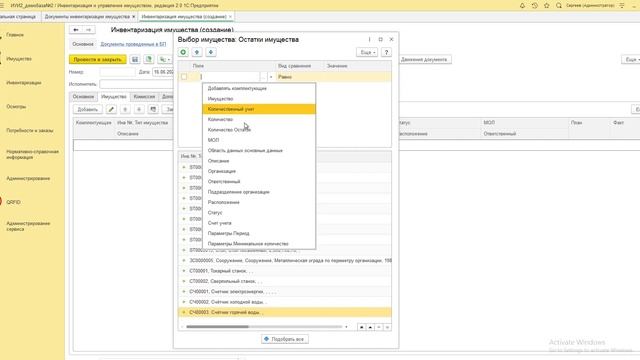Open the Документы проведенные в БП link
640x360 pixels.
point(133,44)
